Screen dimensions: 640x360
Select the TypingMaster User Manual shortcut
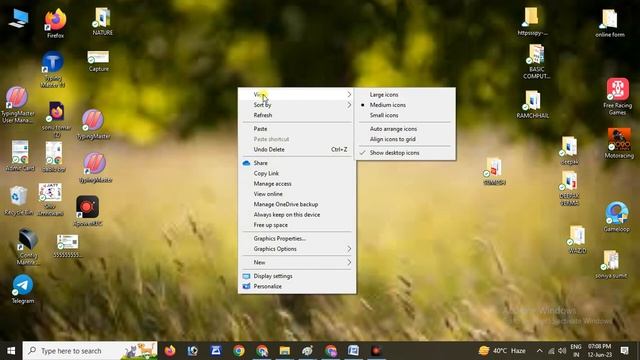tap(18, 104)
